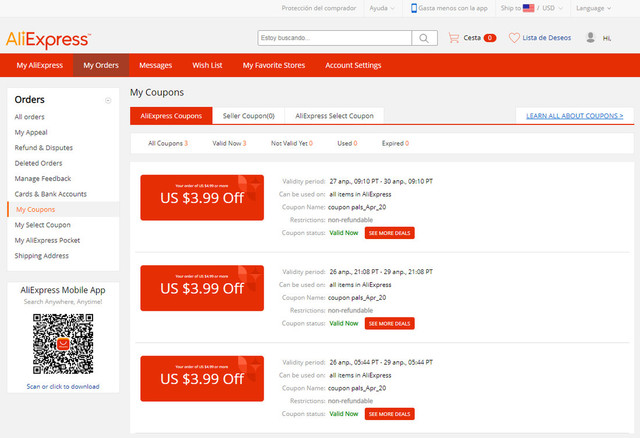
Task: Open the USD currency dropdown
Action: 552,8
